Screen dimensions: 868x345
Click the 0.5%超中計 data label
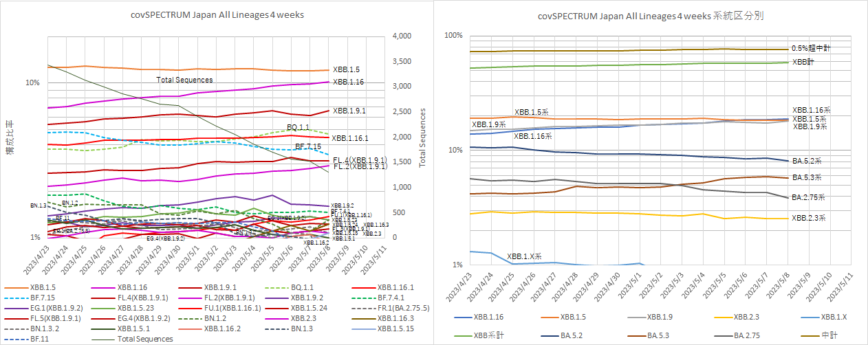point(812,49)
